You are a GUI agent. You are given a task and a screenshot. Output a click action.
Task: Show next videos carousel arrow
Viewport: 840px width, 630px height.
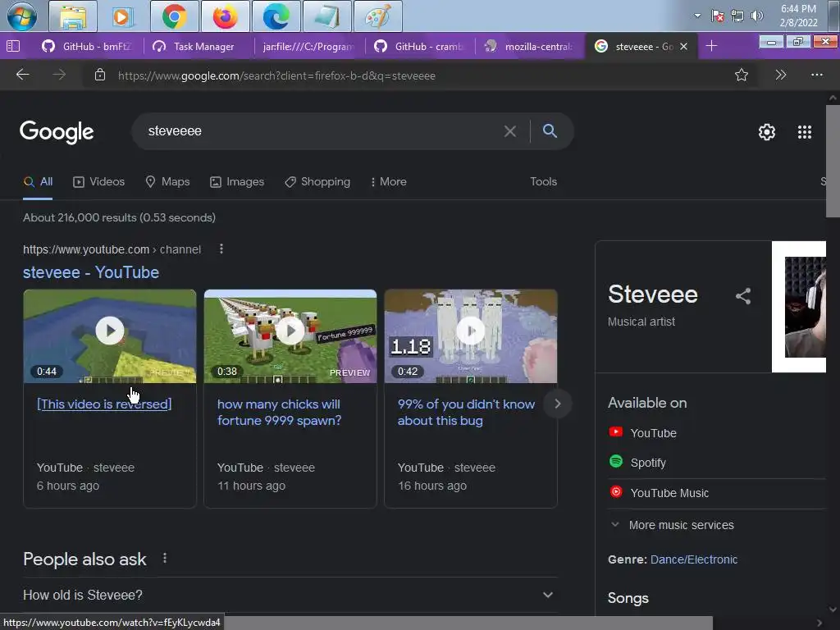(x=557, y=404)
